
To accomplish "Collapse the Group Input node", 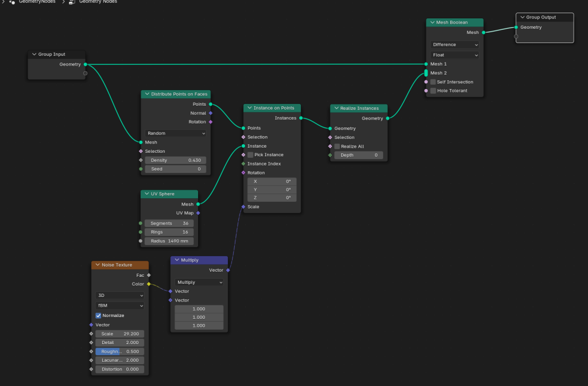I will (34, 55).
